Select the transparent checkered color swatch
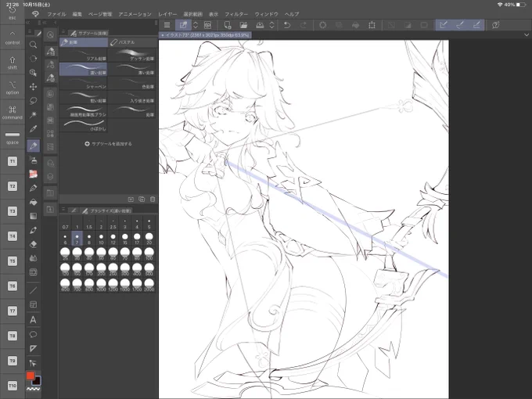Screen dimensions: 532x399 33,389
